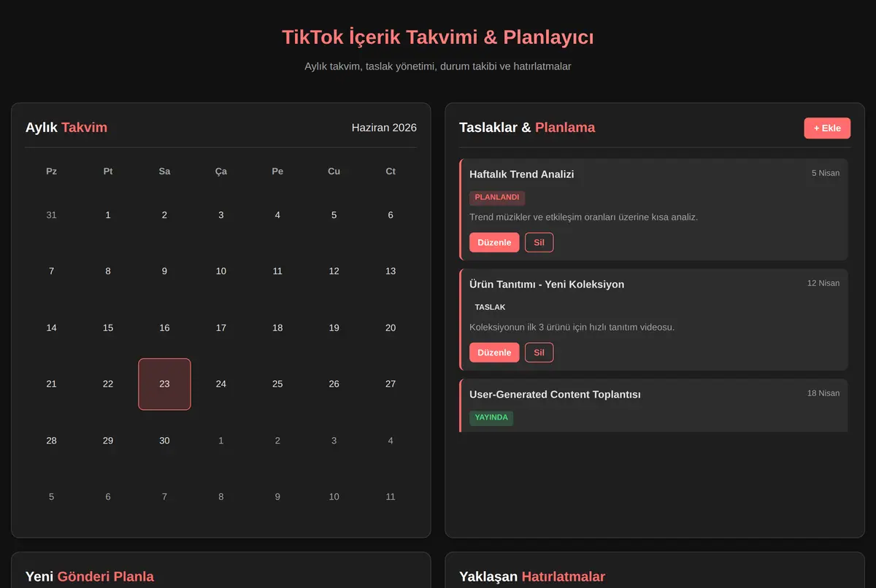Select highlighted day 23 in calendar
The width and height of the screenshot is (876, 588).
coord(164,384)
